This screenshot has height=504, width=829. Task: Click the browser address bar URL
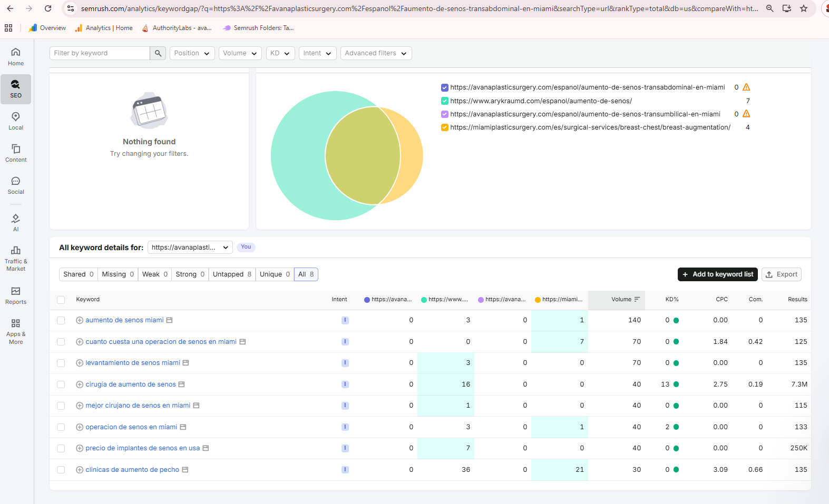click(420, 8)
